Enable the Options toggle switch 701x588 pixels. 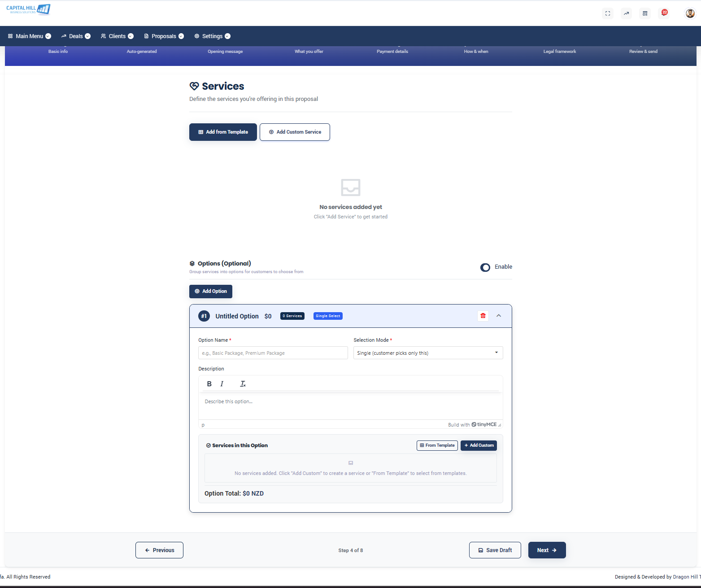(485, 267)
